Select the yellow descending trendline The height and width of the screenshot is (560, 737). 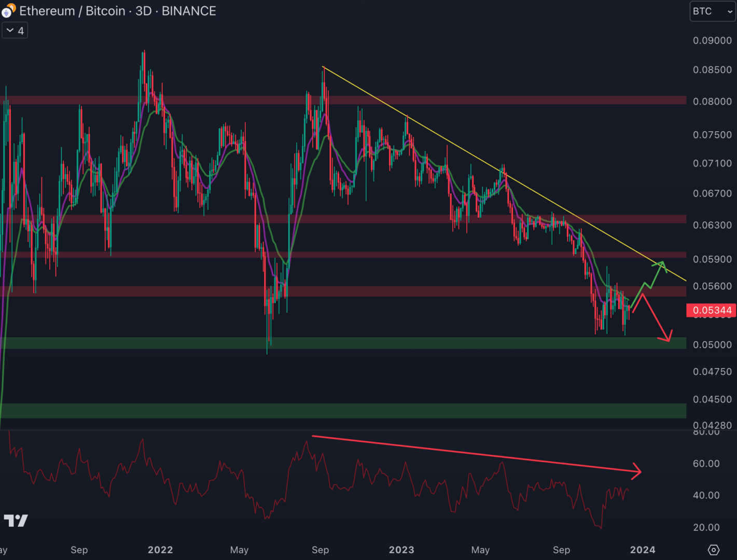[x=467, y=156]
